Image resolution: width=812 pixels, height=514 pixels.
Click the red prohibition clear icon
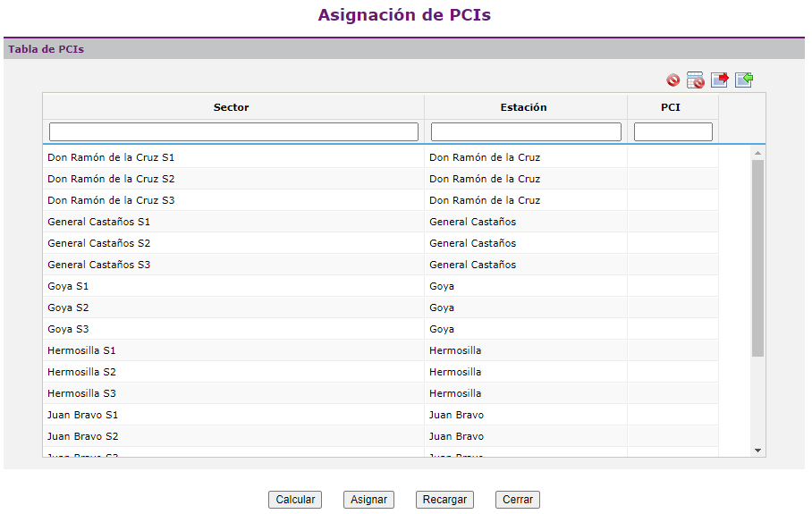pos(672,80)
